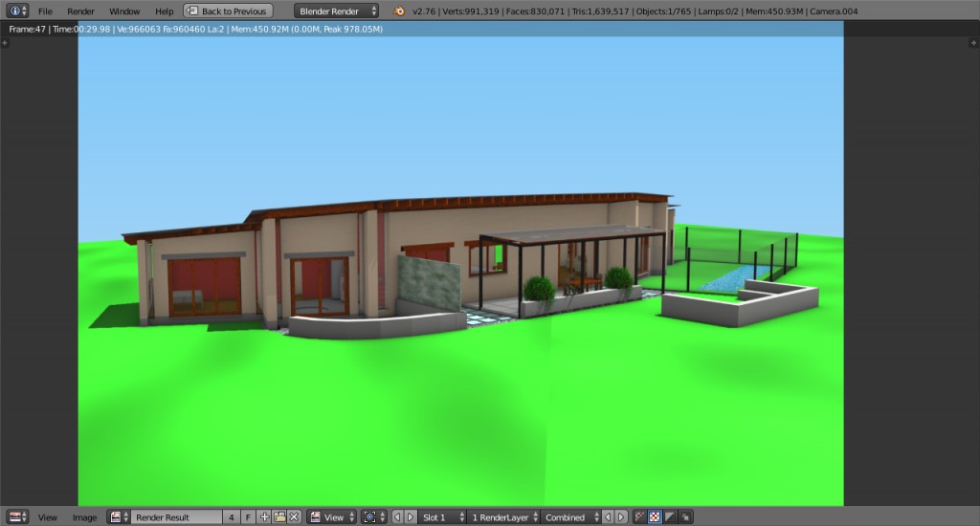Viewport: 980px width, 526px height.
Task: Click the Render Result name field
Action: click(176, 516)
